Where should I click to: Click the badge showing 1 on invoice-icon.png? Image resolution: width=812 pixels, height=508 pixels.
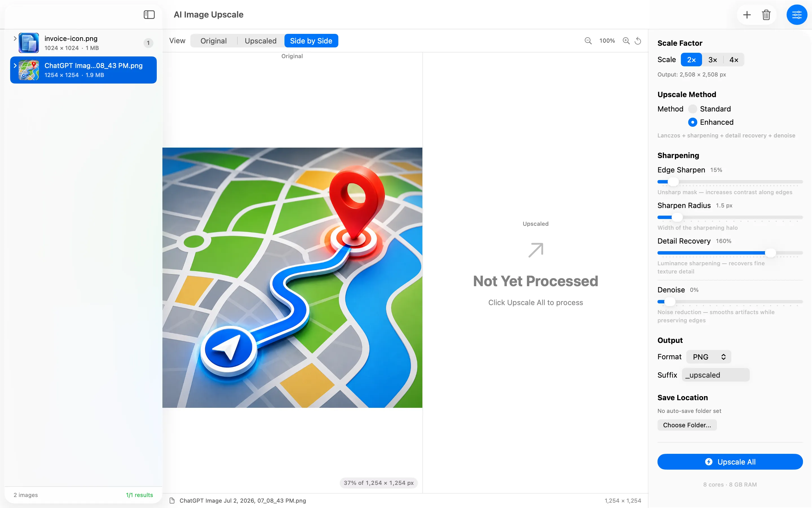[148, 43]
